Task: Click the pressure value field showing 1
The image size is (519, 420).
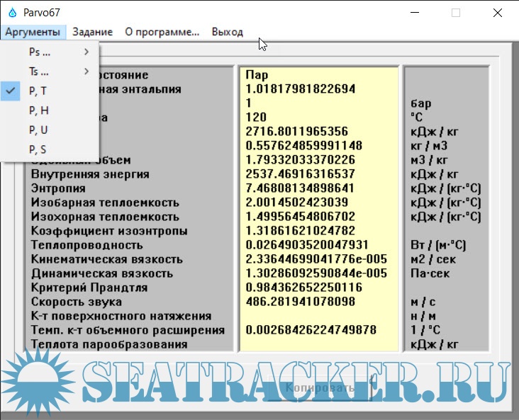Action: (249, 103)
